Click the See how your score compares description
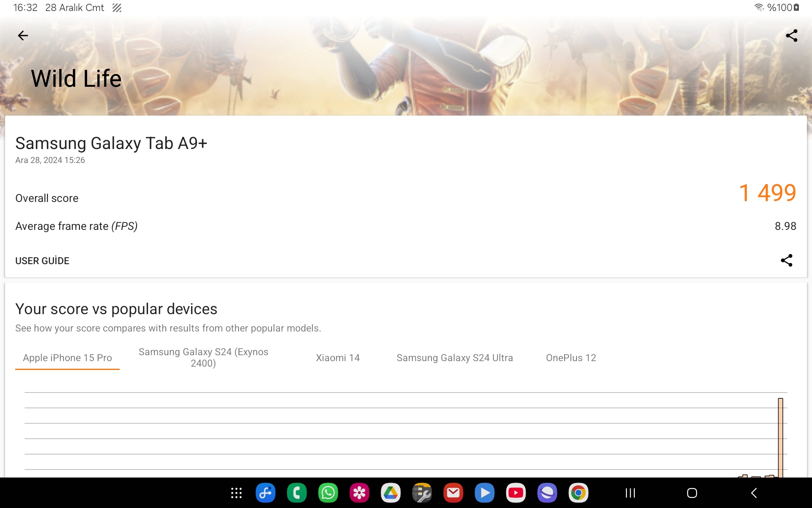The height and width of the screenshot is (508, 812). [x=168, y=328]
